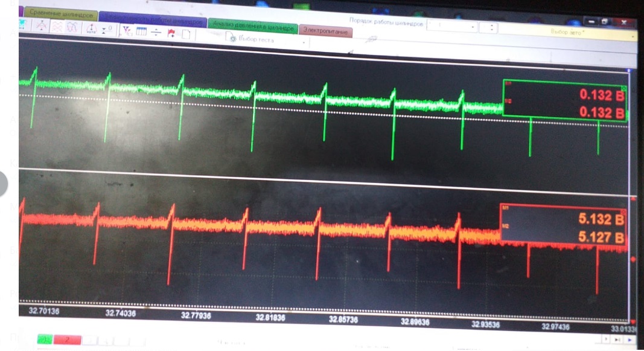This screenshot has width=644, height=351.
Task: Toggle the green channel 1 button
Action: [45, 340]
